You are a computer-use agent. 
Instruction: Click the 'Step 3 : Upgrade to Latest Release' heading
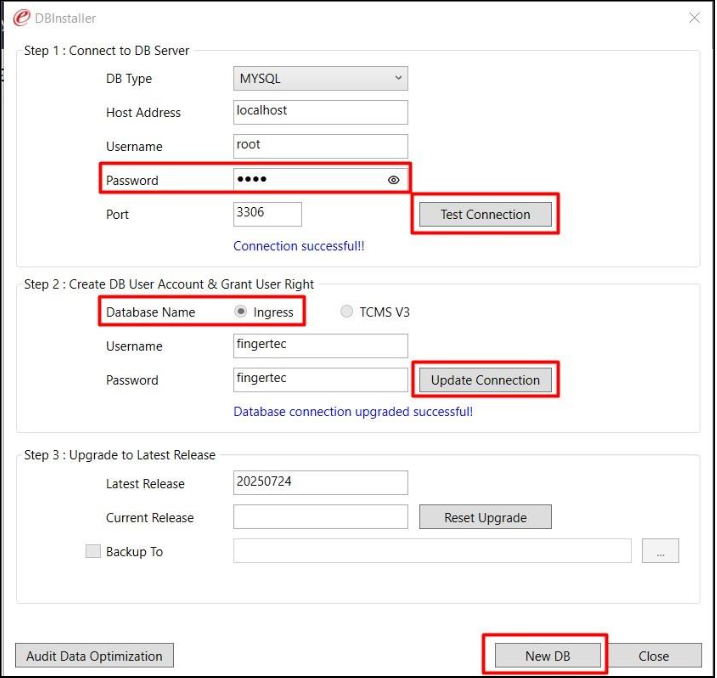point(120,455)
